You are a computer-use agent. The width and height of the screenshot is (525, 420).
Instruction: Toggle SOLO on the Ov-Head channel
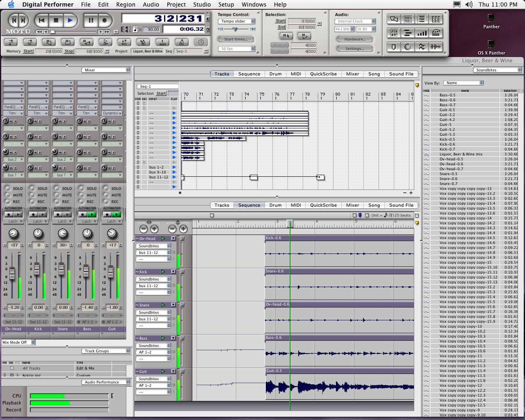[7, 188]
